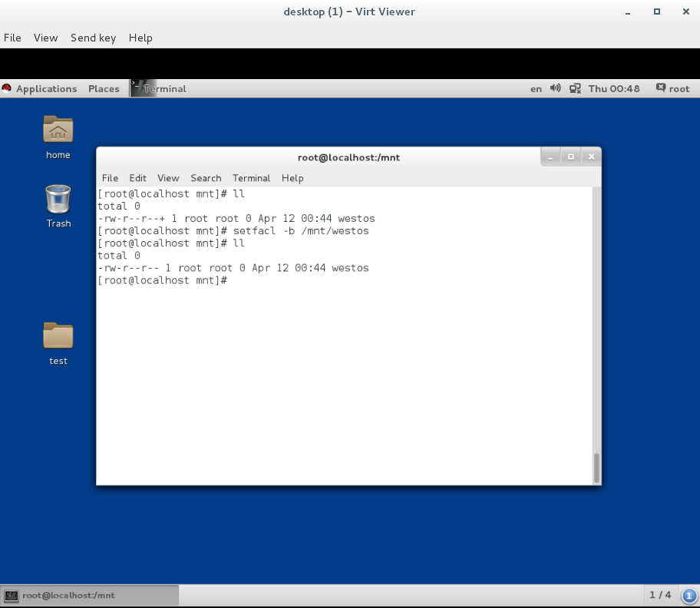Click the last empty shell prompt line

coord(163,280)
